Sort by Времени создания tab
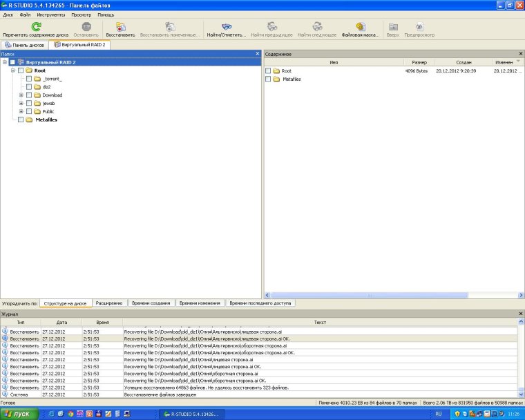 [151, 303]
